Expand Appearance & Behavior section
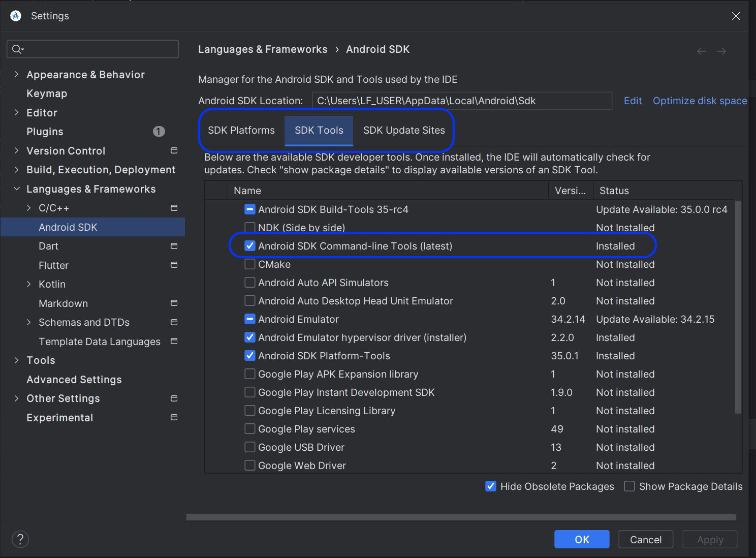The height and width of the screenshot is (558, 756). (16, 75)
